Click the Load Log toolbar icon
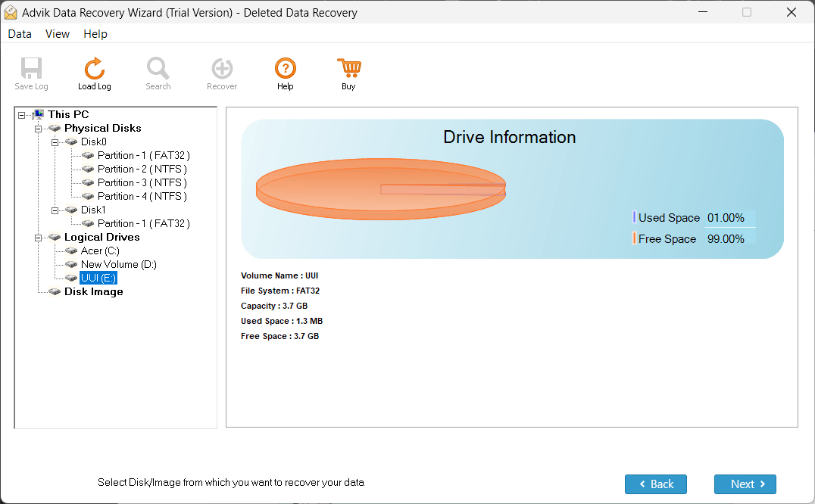Screen dimensions: 815x504 tap(95, 68)
